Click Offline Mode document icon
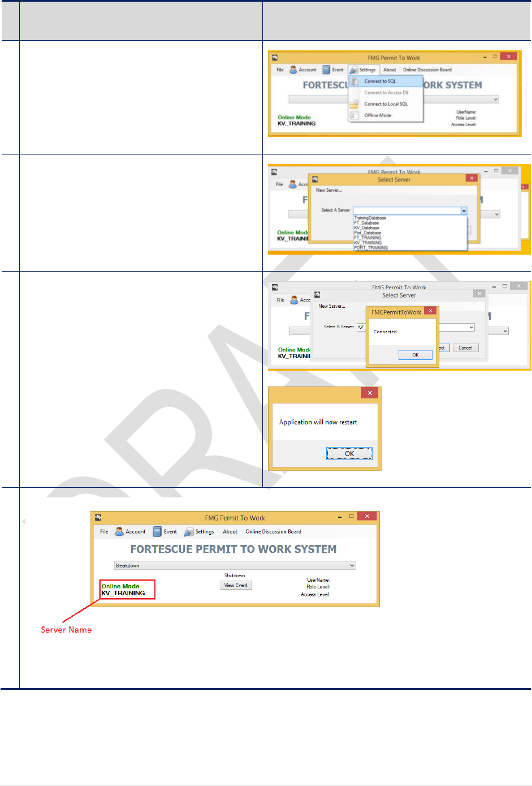532x786 pixels. 354,115
